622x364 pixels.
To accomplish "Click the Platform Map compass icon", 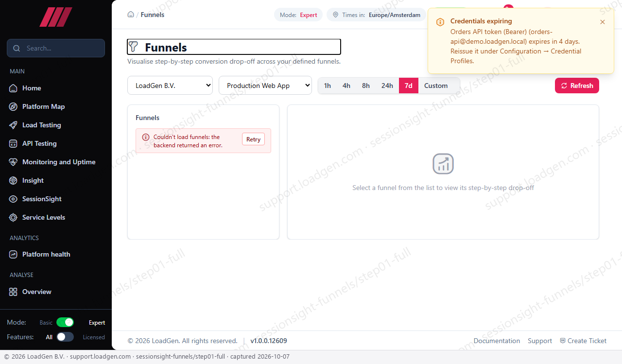I will (13, 106).
